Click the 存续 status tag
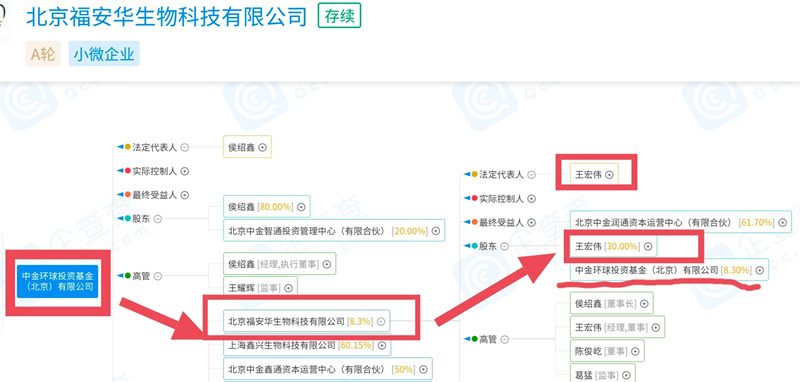Viewport: 800px width, 382px height. coord(339,16)
